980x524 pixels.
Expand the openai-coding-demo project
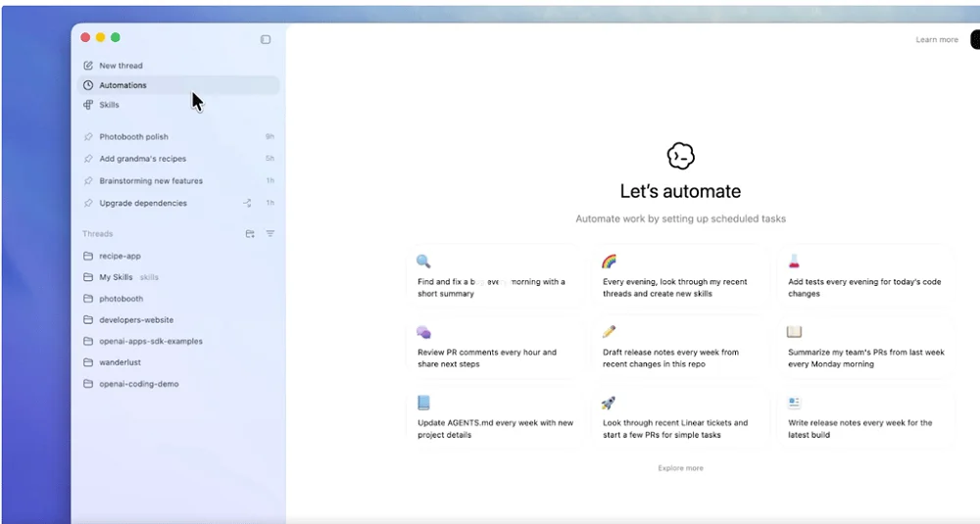tap(178, 384)
